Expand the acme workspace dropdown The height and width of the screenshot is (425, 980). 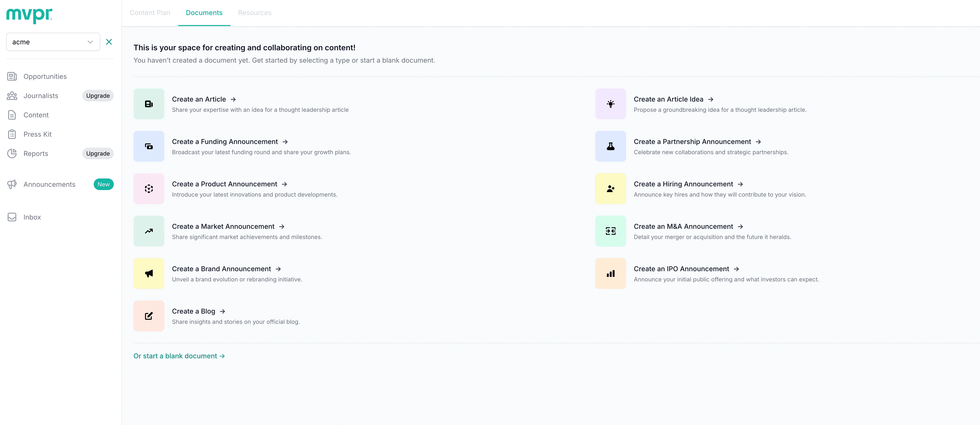[x=90, y=42]
